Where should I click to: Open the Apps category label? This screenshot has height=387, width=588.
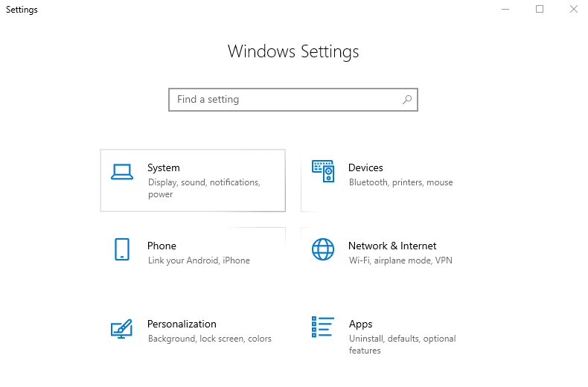pos(361,324)
